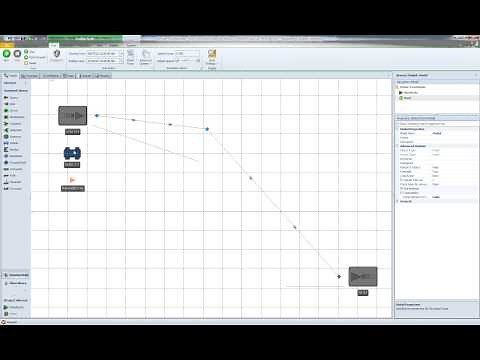
Task: Select Separator in the Standard Library
Action: (x=13, y=130)
